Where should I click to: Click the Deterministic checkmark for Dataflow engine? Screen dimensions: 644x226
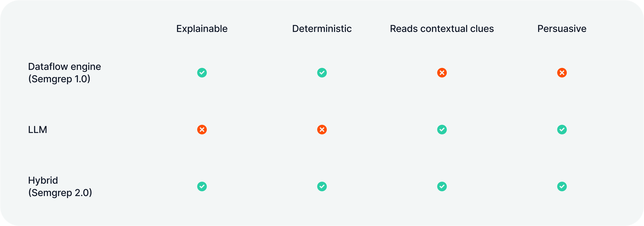click(x=322, y=73)
